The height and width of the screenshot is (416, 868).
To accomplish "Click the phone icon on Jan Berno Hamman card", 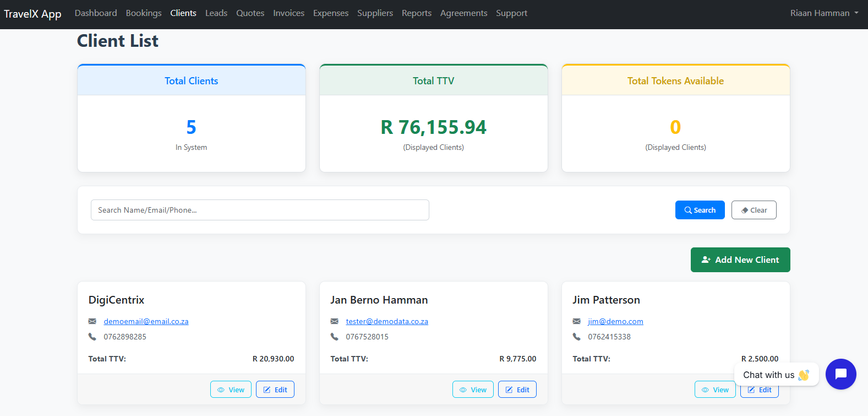I will coord(335,337).
